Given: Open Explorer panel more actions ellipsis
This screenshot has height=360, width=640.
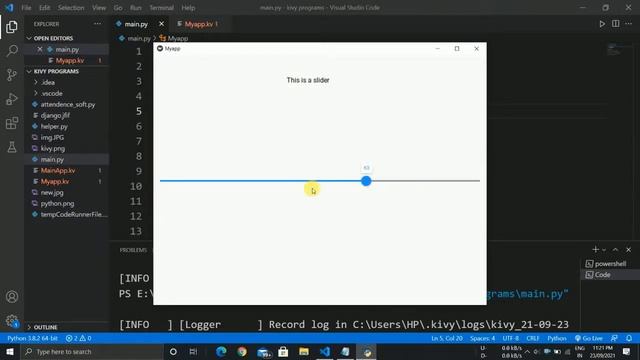Looking at the screenshot, I should tap(97, 24).
